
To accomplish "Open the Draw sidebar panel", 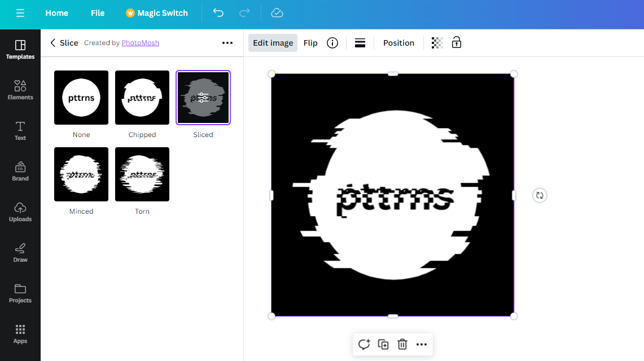I will [x=20, y=253].
